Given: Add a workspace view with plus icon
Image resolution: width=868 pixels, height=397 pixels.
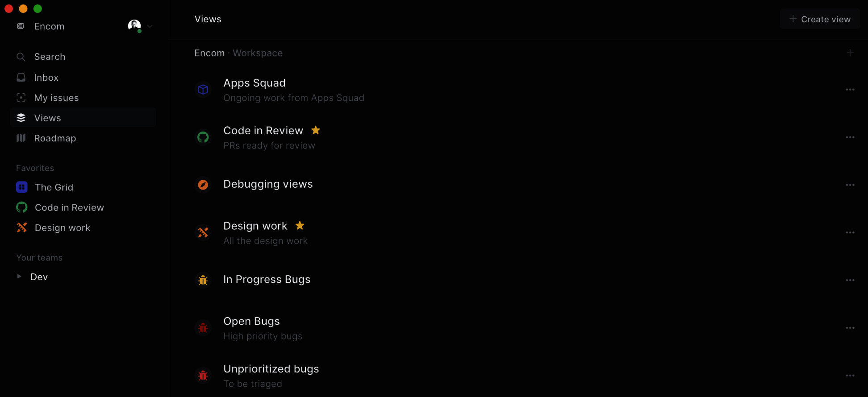Looking at the screenshot, I should pos(850,53).
